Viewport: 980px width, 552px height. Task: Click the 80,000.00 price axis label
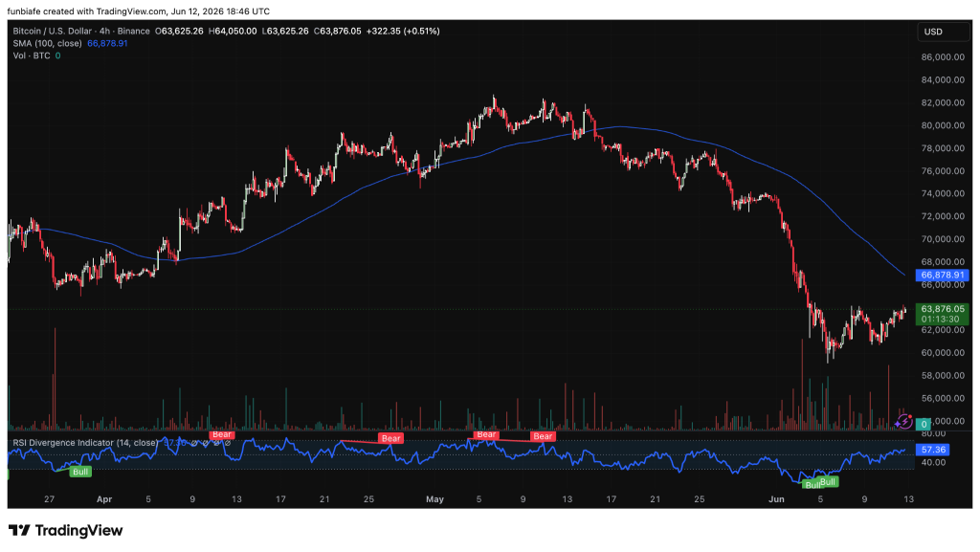point(943,125)
